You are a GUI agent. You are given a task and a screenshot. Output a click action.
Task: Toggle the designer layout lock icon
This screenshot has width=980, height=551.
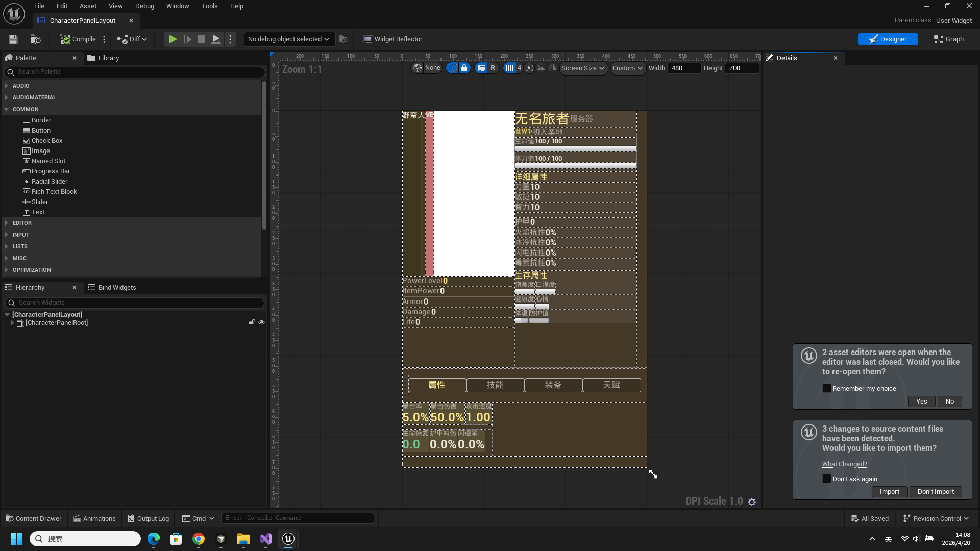pyautogui.click(x=464, y=68)
